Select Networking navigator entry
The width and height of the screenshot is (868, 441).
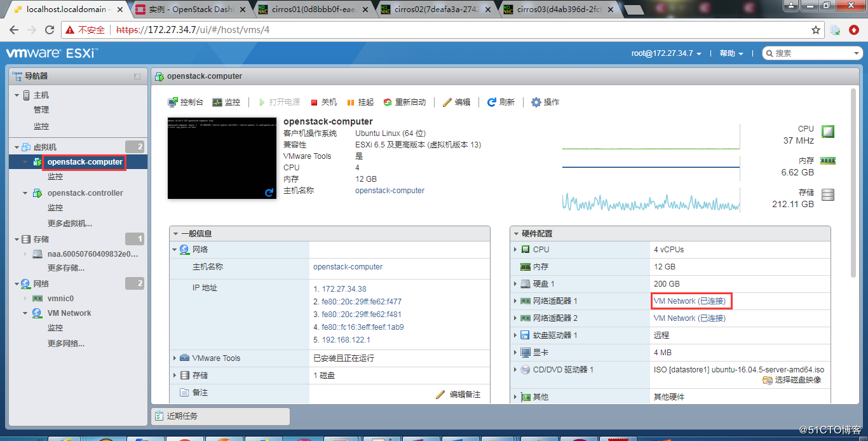41,284
